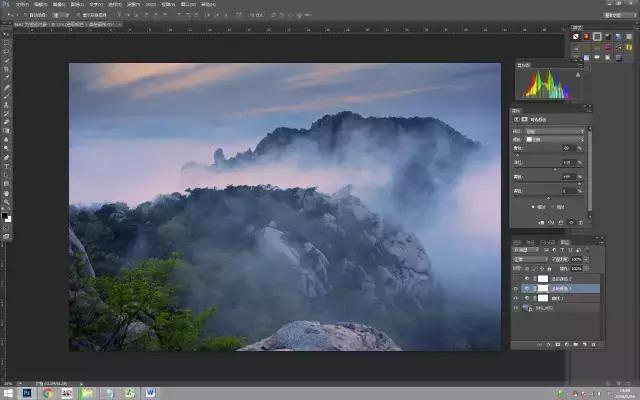This screenshot has height=400, width=640.
Task: Show the hidden topmost adjustment layer
Action: [516, 279]
